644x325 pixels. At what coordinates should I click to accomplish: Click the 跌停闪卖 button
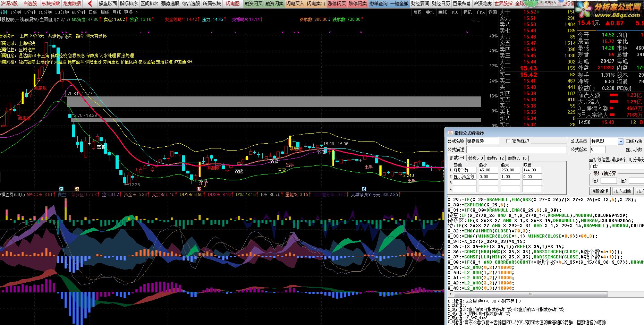point(358,3)
